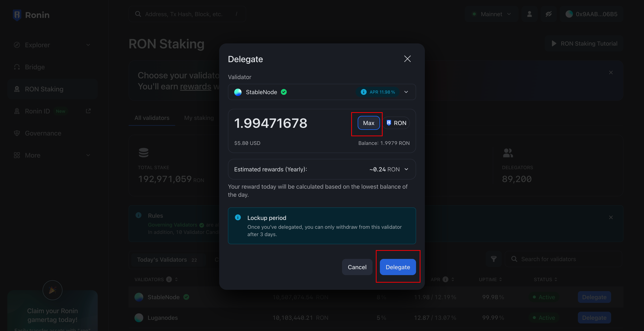Switch to My staking tab
Screen dimensions: 644x331
pos(199,118)
